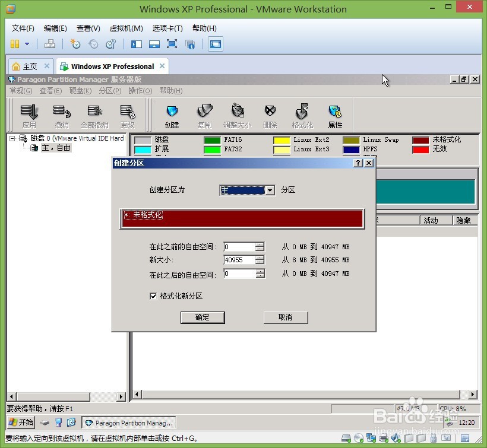This screenshot has height=448, width=487.
Task: Click the 调整大小 resize partition icon
Action: tap(238, 116)
